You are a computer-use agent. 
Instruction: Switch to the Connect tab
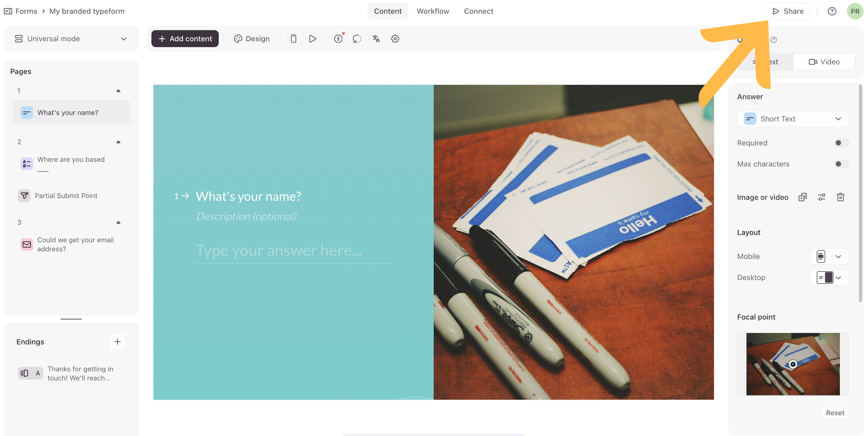point(478,11)
